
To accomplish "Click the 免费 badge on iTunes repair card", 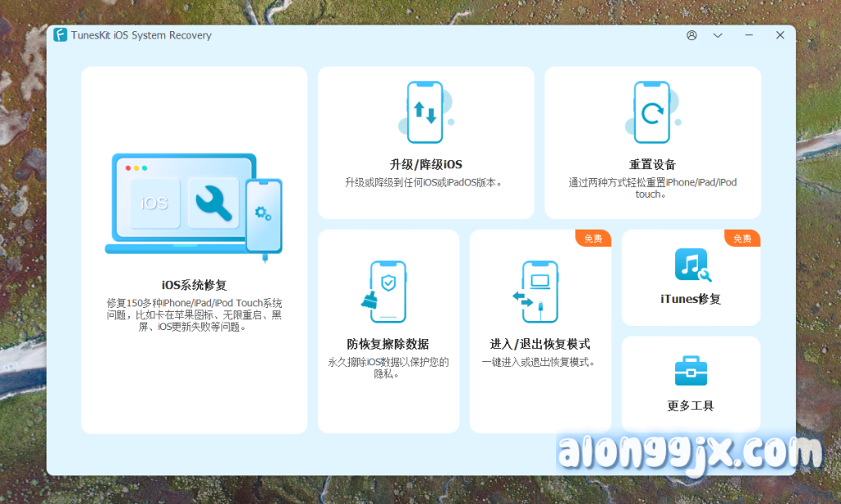I will coord(742,239).
